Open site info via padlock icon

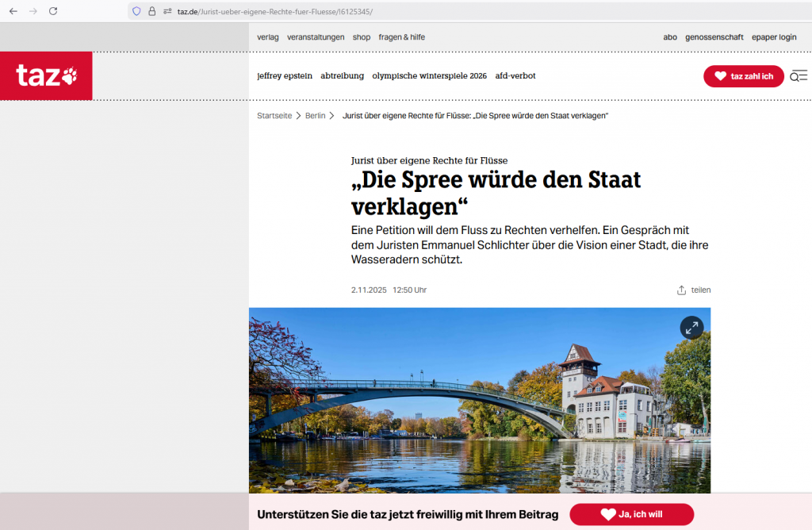151,11
